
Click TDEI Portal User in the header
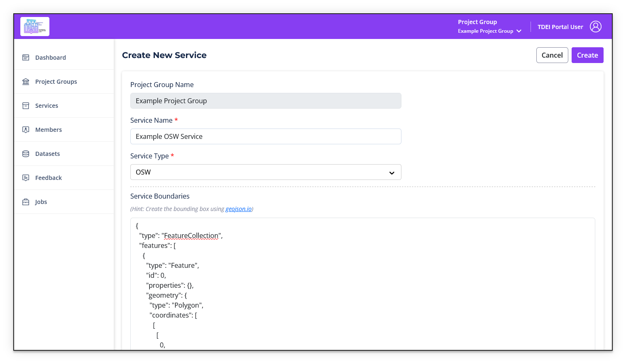(560, 26)
